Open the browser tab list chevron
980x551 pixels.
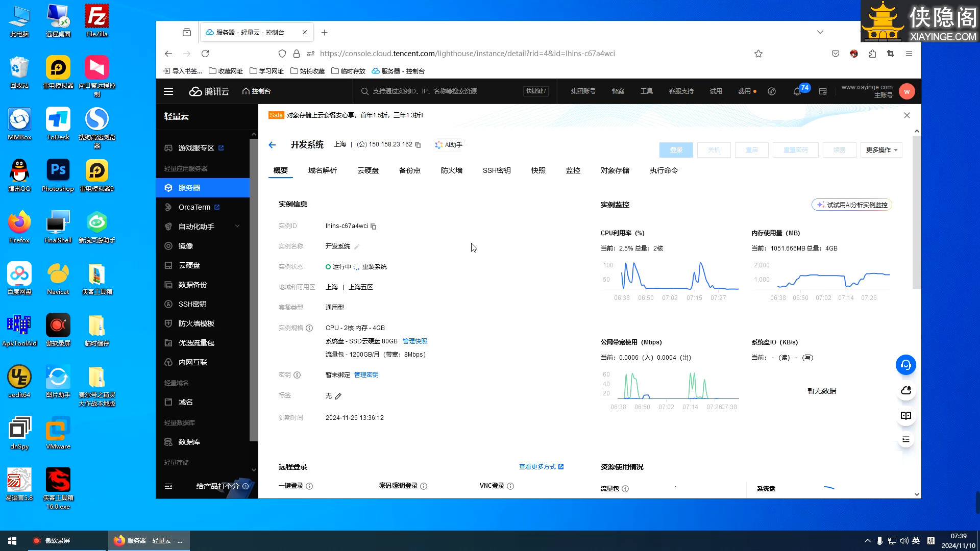[820, 32]
